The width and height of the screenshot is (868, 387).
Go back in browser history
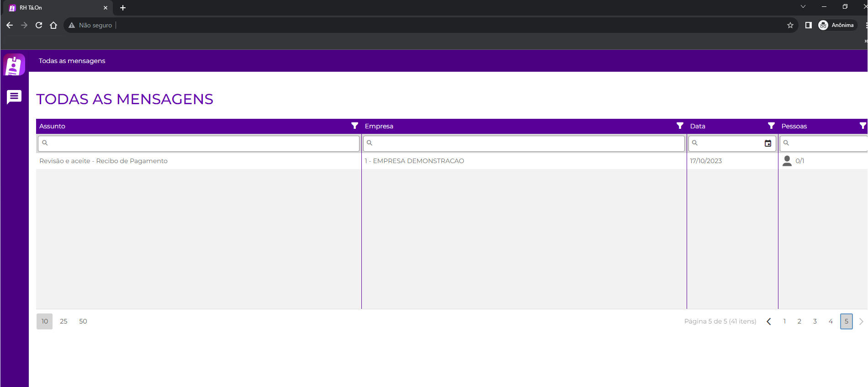pyautogui.click(x=10, y=25)
